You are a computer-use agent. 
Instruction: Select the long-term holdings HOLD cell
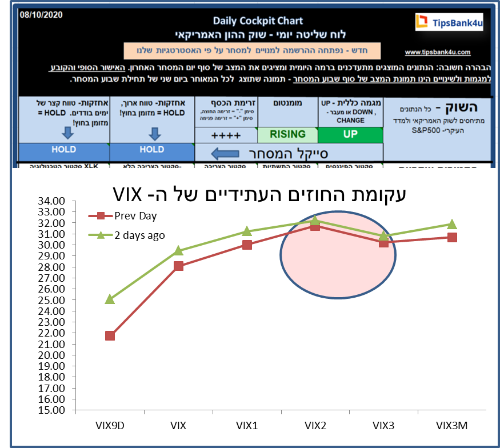(x=152, y=152)
